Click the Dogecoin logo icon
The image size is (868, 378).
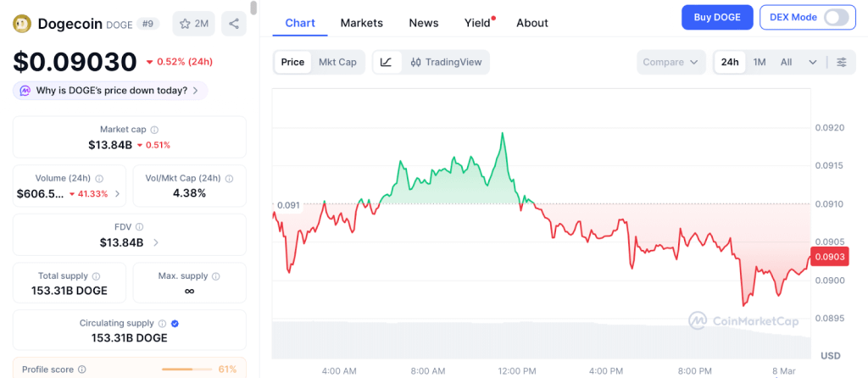23,24
